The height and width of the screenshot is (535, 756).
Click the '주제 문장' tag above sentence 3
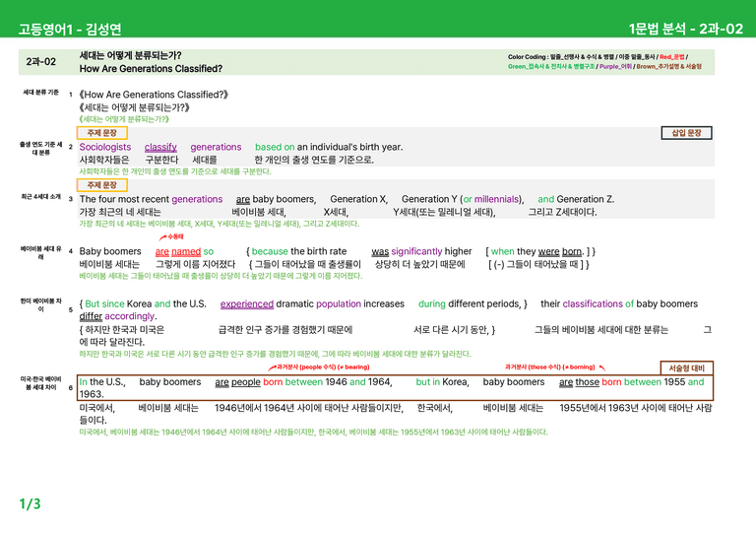[101, 185]
